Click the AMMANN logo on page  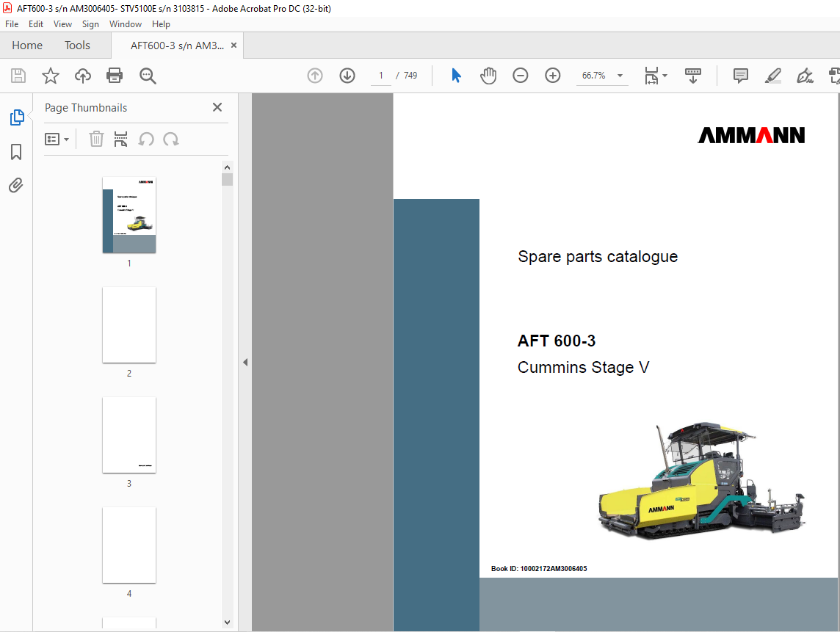pyautogui.click(x=751, y=135)
